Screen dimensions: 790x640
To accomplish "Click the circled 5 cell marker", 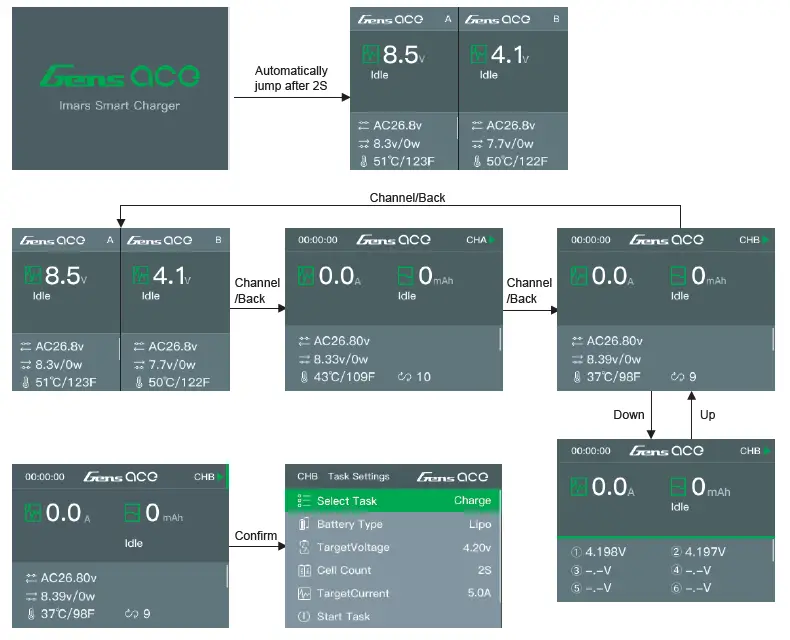I will 576,588.
